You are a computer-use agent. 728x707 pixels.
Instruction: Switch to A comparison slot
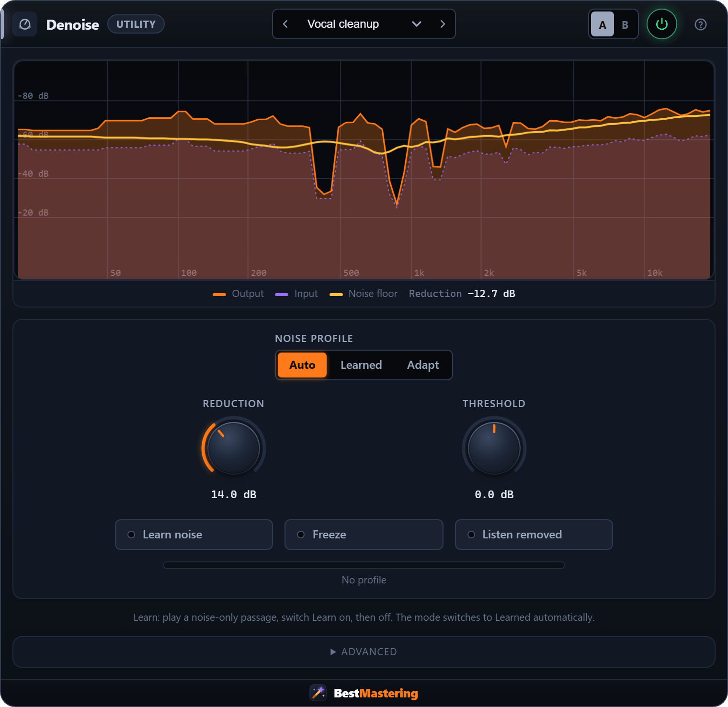[603, 24]
